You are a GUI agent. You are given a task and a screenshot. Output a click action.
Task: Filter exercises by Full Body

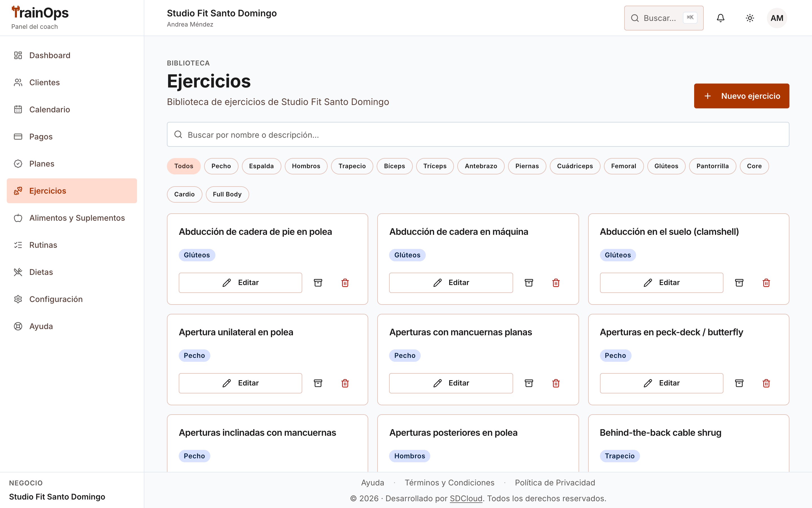[227, 194]
